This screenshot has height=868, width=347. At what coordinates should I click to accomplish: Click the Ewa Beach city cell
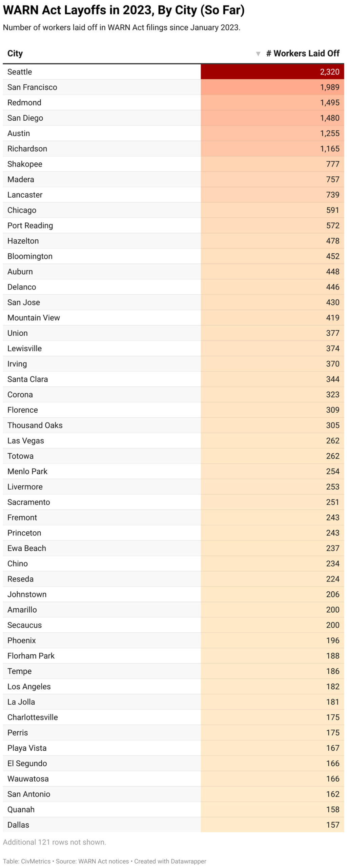[x=27, y=548]
